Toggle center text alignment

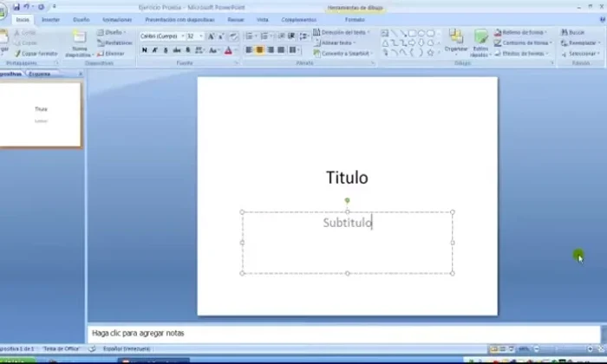tap(259, 50)
